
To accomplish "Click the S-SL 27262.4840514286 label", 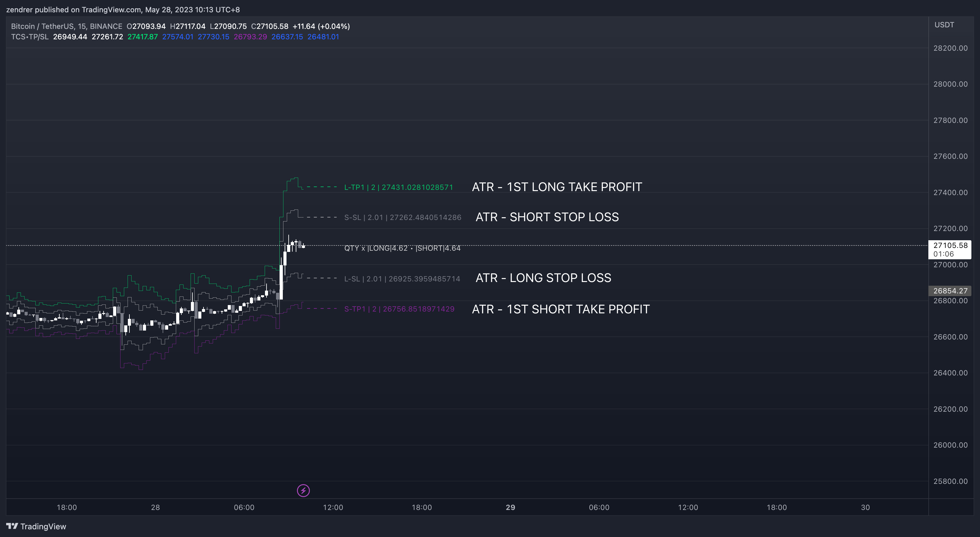I will point(402,218).
